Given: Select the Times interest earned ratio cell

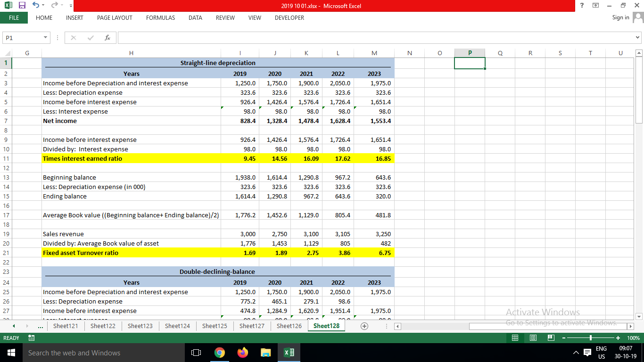Looking at the screenshot, I should click(x=131, y=158).
